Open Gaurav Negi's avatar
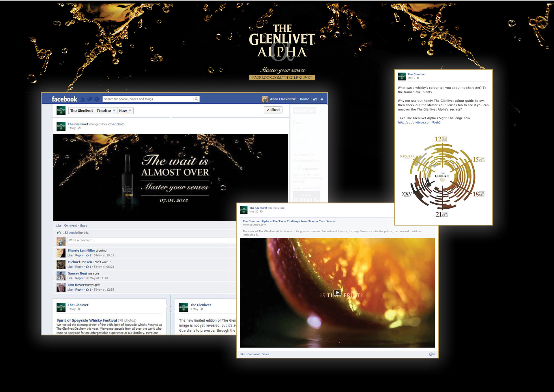The width and height of the screenshot is (554, 392). 61,276
